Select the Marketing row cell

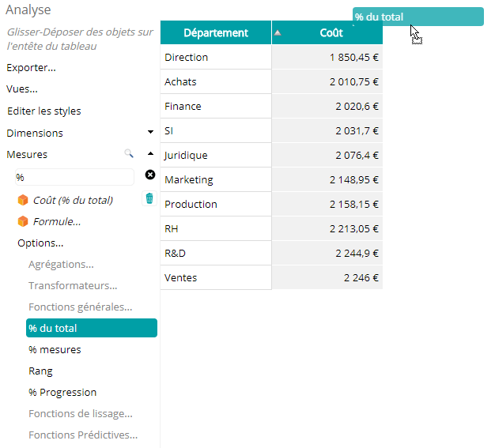pos(216,179)
